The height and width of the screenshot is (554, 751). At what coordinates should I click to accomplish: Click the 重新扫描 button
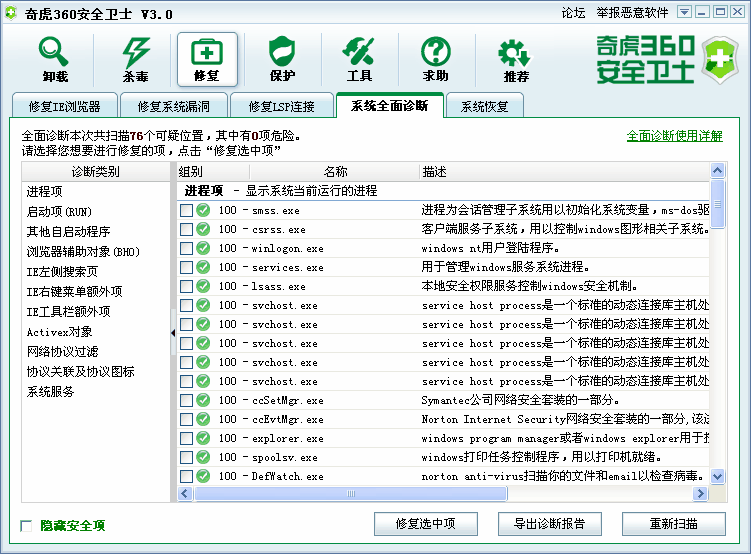coord(673,524)
